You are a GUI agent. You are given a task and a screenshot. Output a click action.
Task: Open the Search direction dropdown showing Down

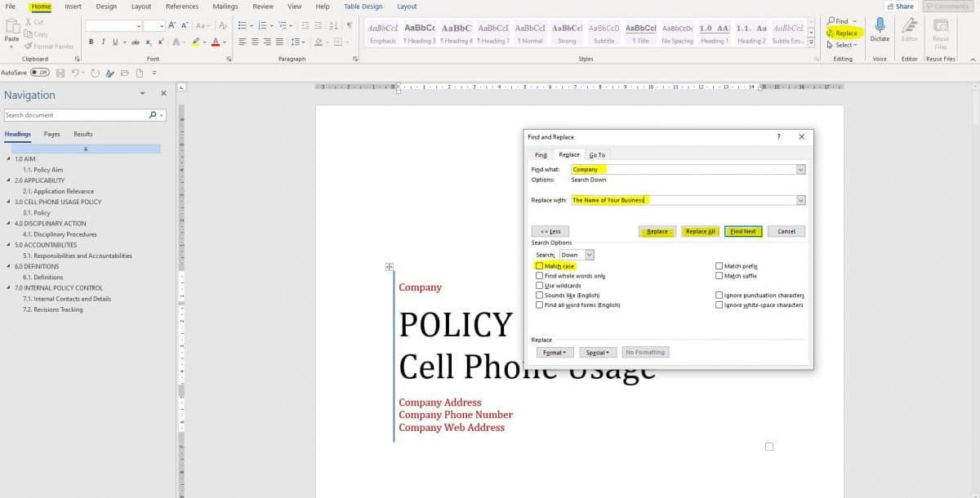(x=585, y=255)
